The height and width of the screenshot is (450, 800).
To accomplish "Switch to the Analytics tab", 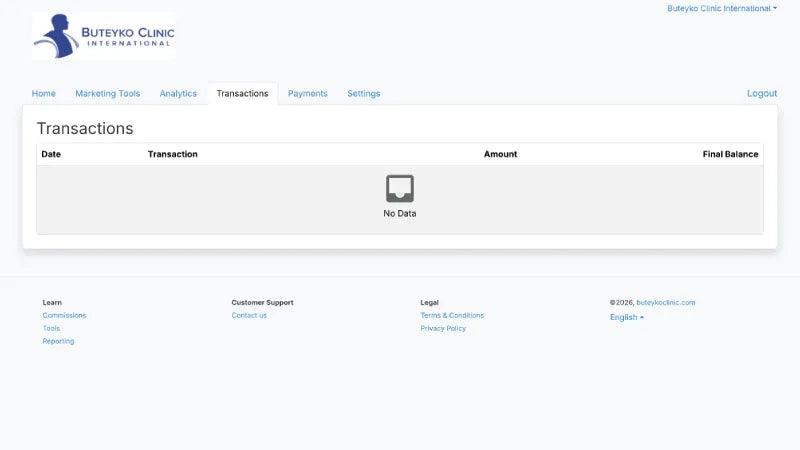I will [178, 93].
